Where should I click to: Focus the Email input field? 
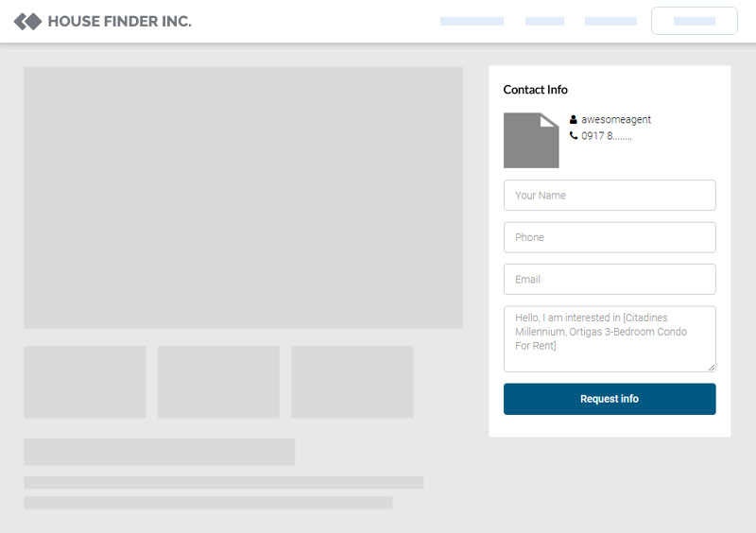pyautogui.click(x=610, y=280)
